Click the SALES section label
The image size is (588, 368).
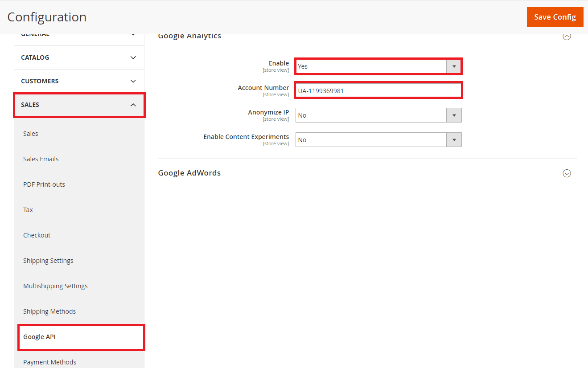[x=30, y=105]
